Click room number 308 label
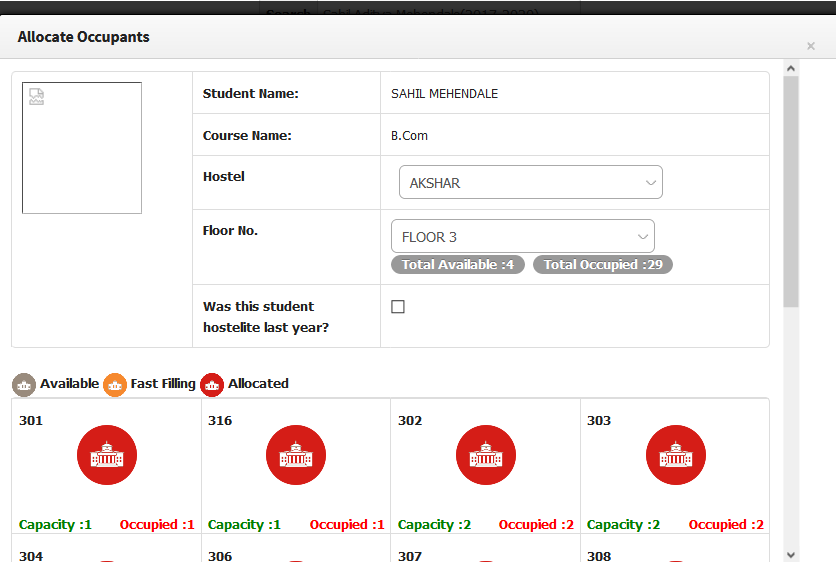Image resolution: width=836 pixels, height=562 pixels. [x=599, y=556]
